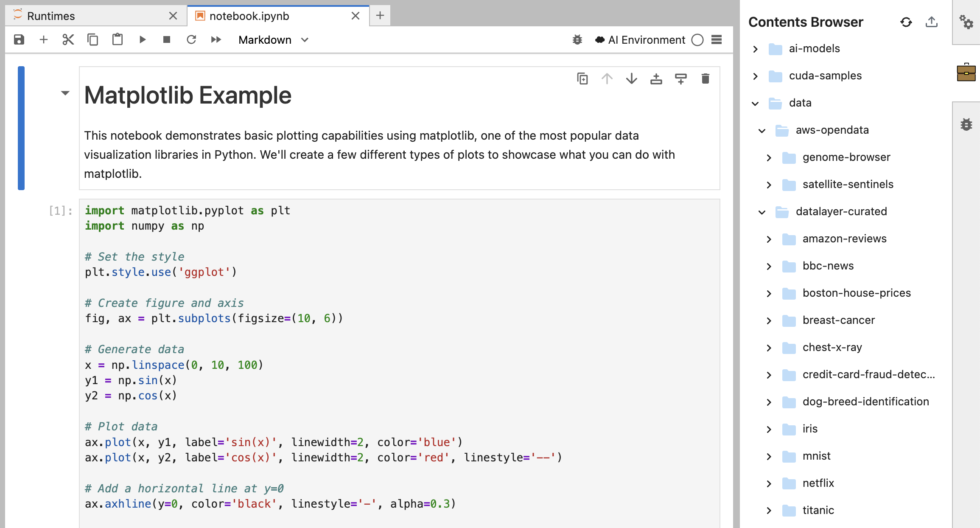Image resolution: width=980 pixels, height=528 pixels.
Task: Select the netflix folder
Action: pyautogui.click(x=818, y=483)
